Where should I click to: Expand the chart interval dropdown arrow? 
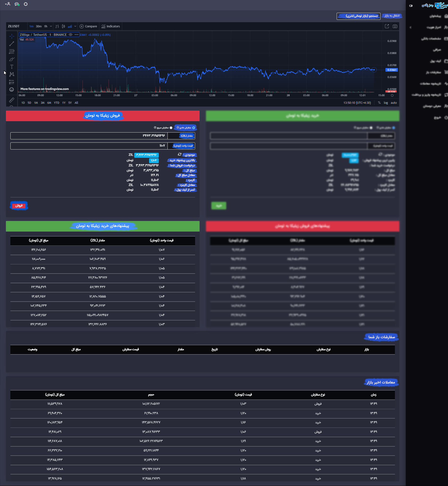(51, 26)
